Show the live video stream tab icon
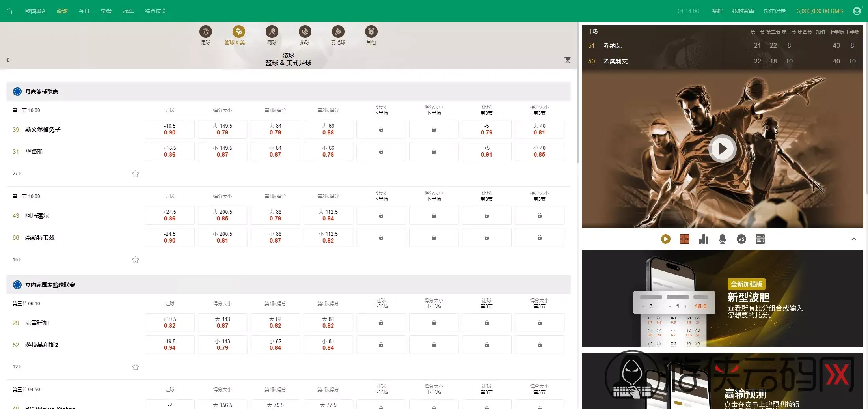The width and height of the screenshot is (868, 409). (666, 239)
